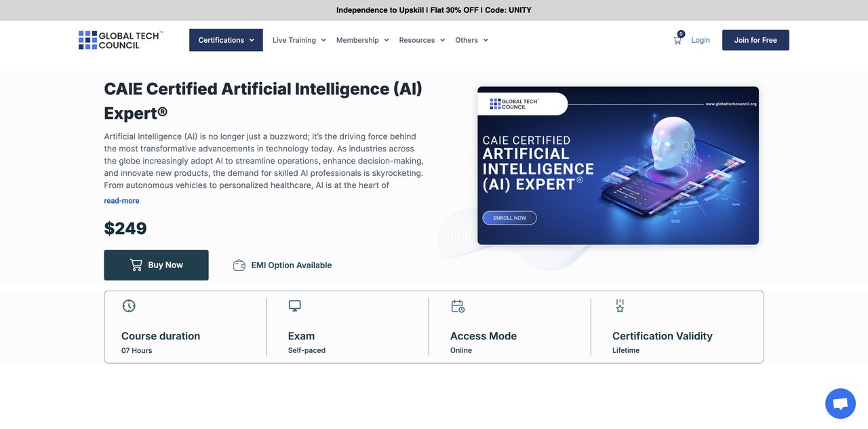Screen dimensions: 868x429
Task: Click the Self-paced exam value
Action: click(307, 351)
